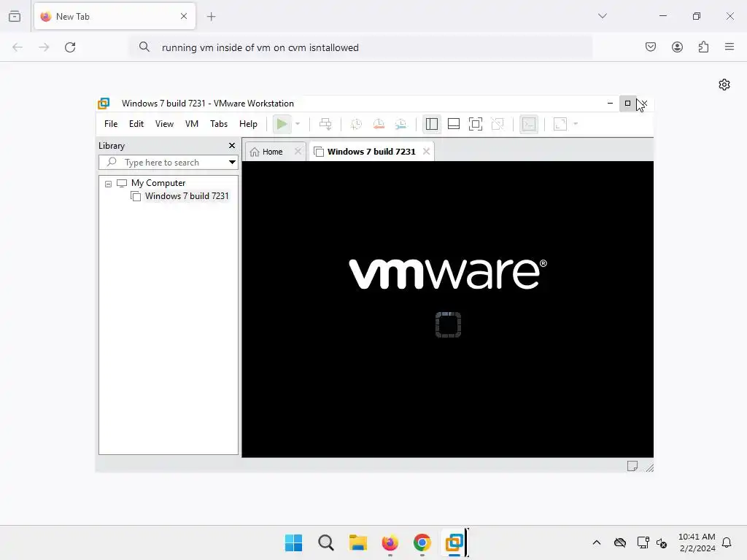Open a new Firefox tab
Screen dimensions: 747x560
(x=211, y=17)
